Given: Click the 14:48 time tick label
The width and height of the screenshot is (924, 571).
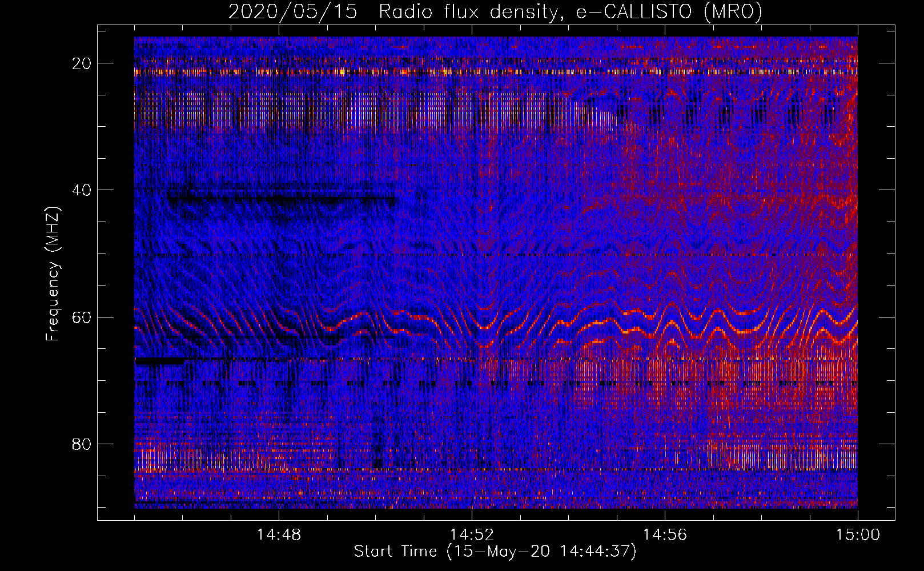Looking at the screenshot, I should pyautogui.click(x=279, y=535).
